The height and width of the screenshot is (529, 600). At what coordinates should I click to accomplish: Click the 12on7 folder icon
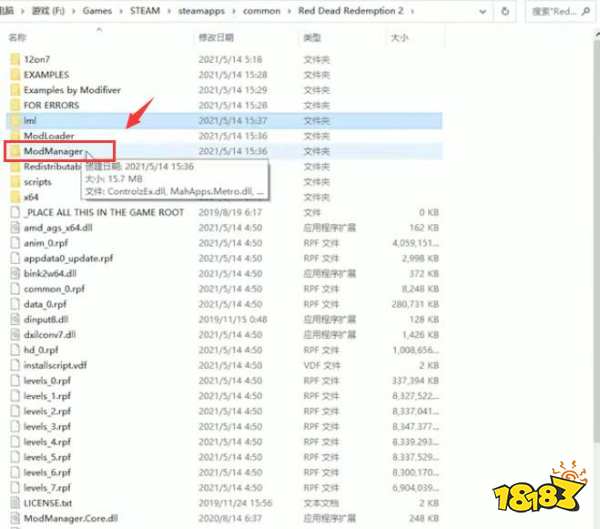pyautogui.click(x=15, y=59)
